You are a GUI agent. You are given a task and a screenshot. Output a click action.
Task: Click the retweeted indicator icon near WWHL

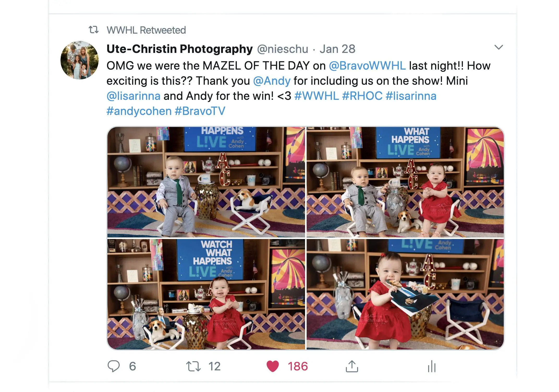[93, 30]
